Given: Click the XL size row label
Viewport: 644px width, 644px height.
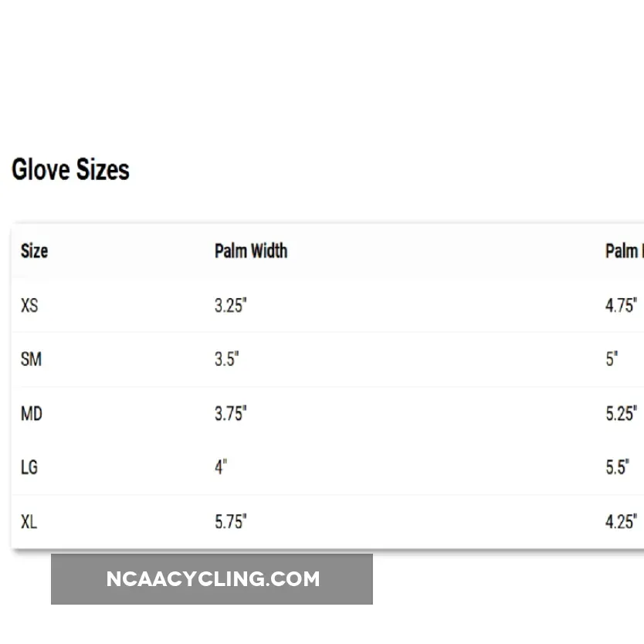Looking at the screenshot, I should (x=29, y=522).
